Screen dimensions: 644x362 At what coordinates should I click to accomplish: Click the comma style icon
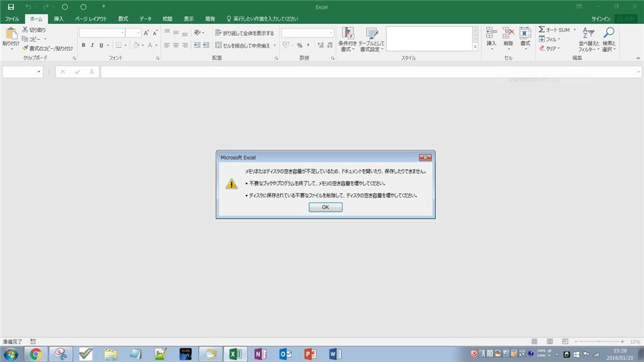308,45
